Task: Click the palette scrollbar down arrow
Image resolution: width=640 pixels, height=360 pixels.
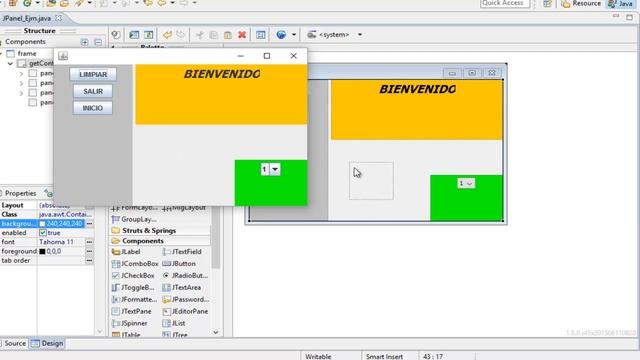Action: tap(216, 333)
